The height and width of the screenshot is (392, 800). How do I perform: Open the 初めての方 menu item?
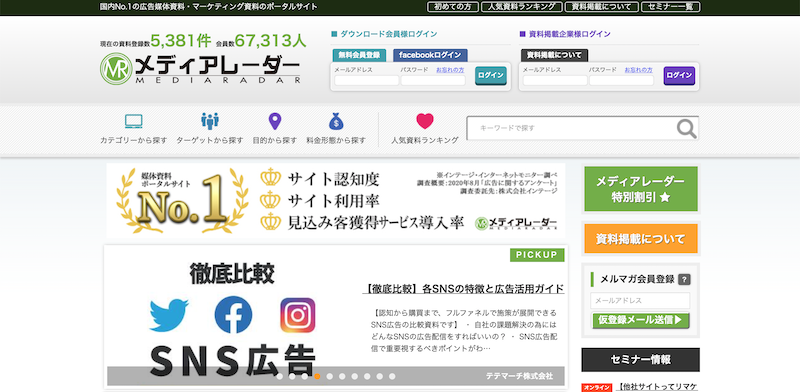click(453, 7)
